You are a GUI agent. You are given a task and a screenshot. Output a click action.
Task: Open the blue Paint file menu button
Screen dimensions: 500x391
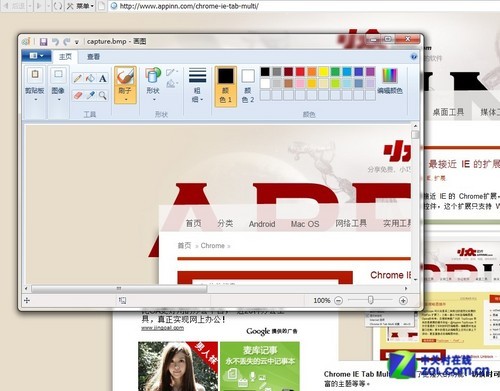point(36,56)
